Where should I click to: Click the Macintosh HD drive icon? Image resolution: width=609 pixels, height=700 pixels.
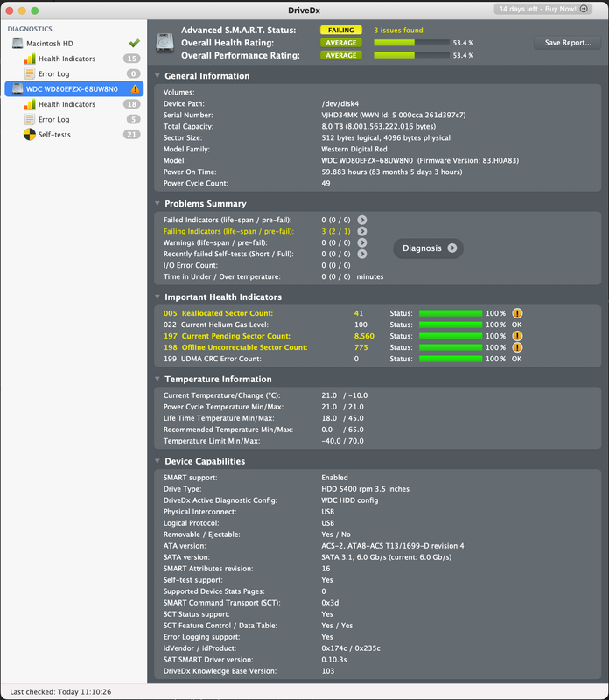click(x=17, y=43)
